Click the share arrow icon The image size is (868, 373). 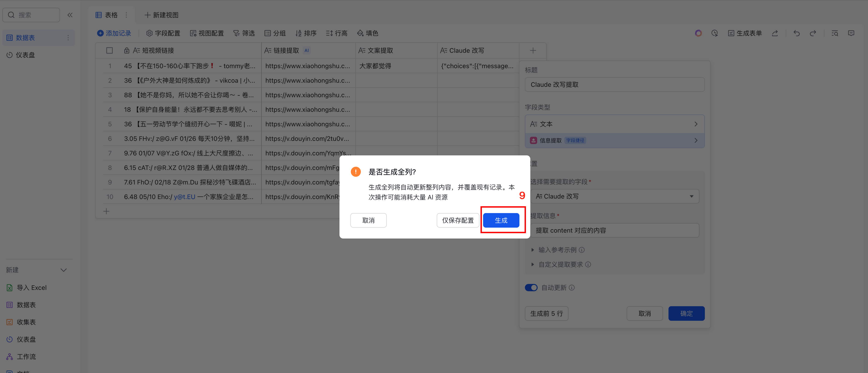[775, 33]
